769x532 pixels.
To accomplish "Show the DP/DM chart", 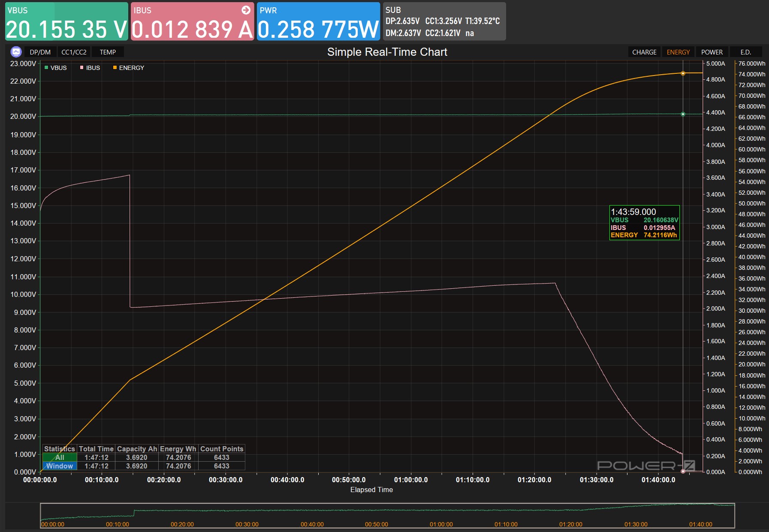I will [x=40, y=52].
